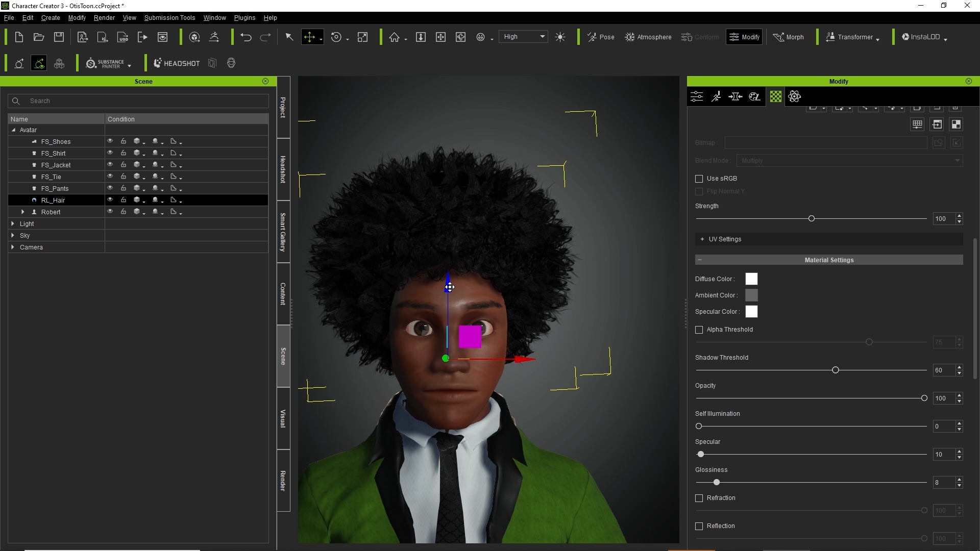Click the helmet head icon beside Headshot
980x551 pixels.
231,63
